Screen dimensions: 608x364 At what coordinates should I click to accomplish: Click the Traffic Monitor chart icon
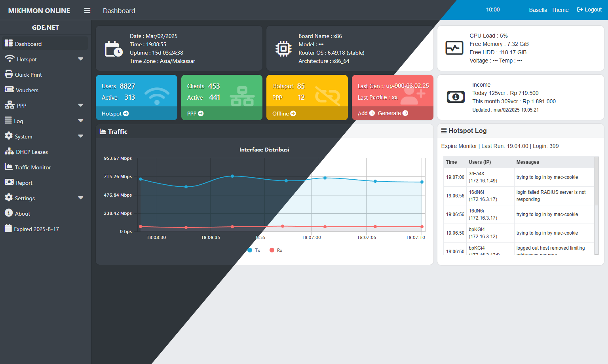coord(9,167)
